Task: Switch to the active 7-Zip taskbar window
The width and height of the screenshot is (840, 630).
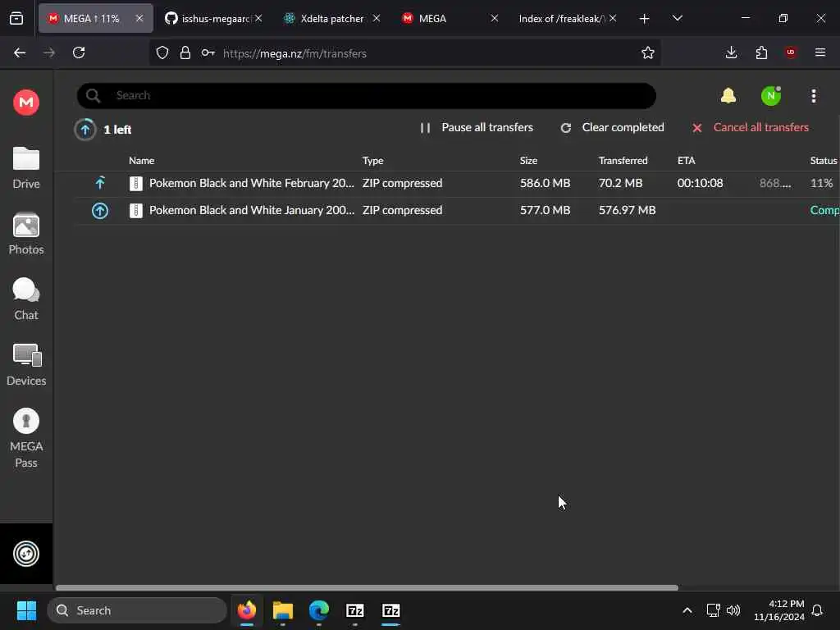Action: 391,610
